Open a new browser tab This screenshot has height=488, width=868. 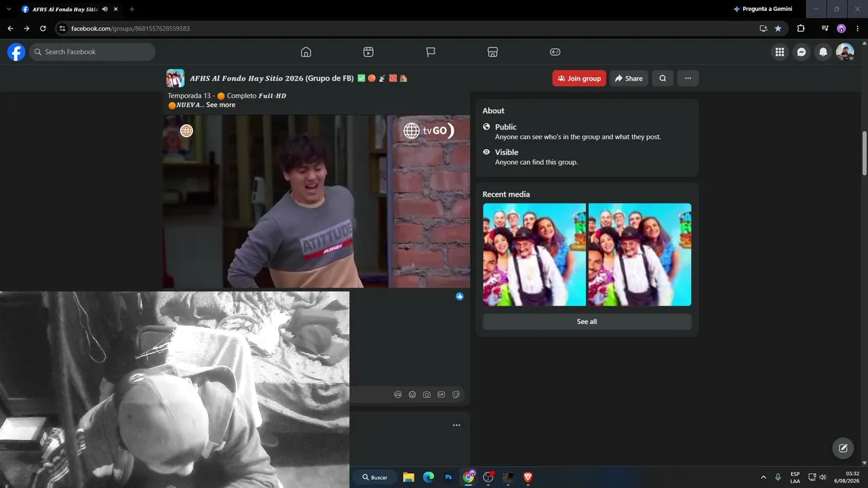coord(132,9)
